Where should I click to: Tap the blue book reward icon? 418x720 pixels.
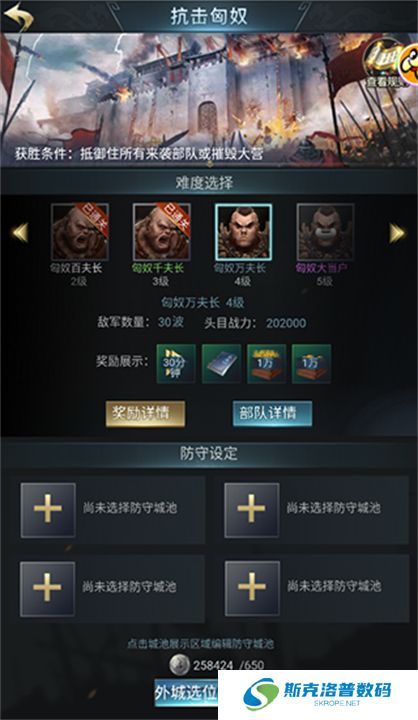coord(221,364)
